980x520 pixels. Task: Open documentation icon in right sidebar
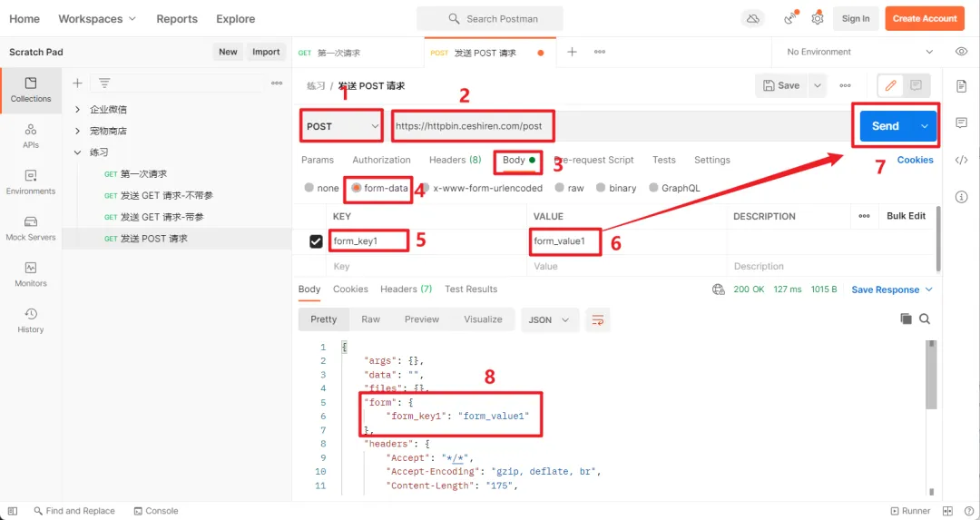[961, 86]
